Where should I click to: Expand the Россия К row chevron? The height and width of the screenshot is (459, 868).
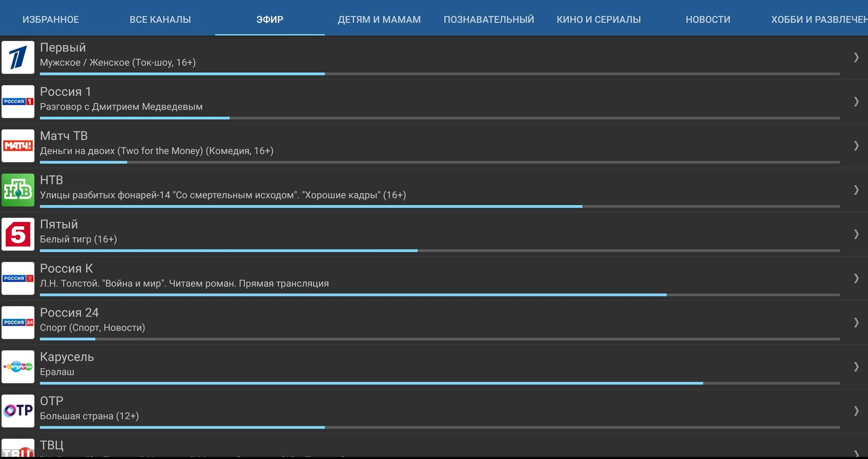856,278
